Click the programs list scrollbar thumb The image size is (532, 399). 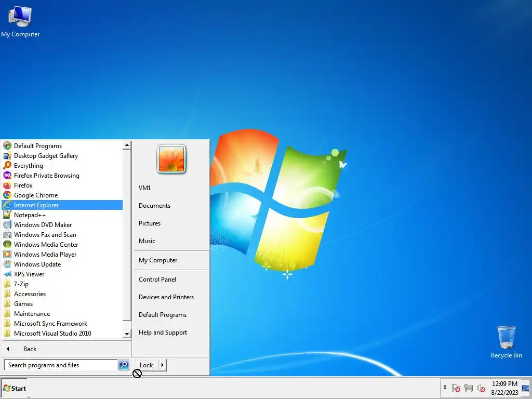click(x=127, y=235)
